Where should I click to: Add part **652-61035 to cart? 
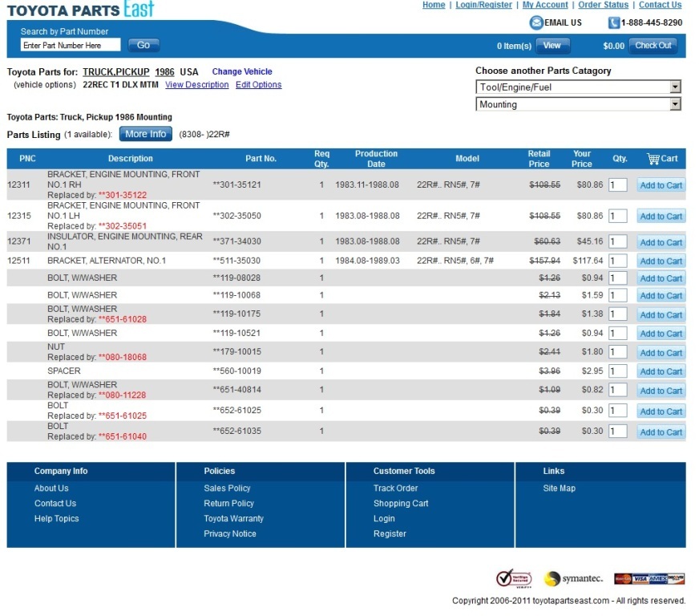tap(661, 432)
